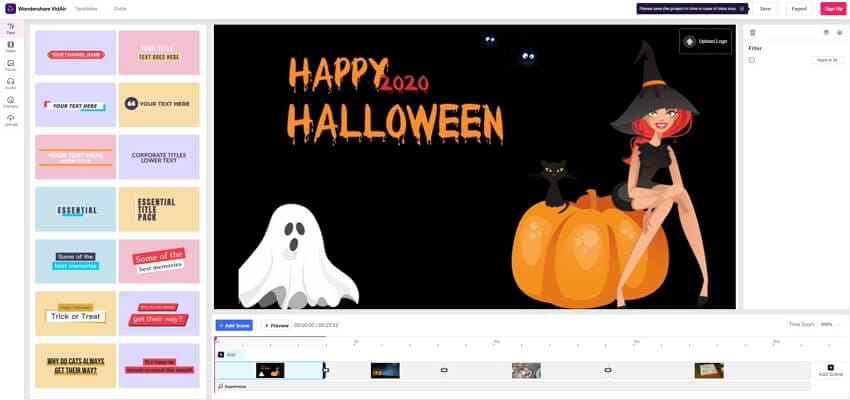This screenshot has height=400, width=850.
Task: Open the Stickers panel in sidebar
Action: point(11,102)
